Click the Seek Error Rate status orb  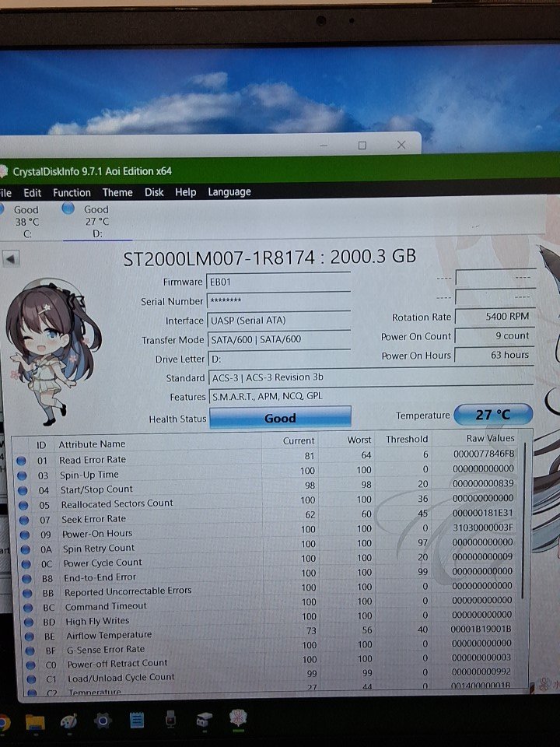[x=24, y=520]
